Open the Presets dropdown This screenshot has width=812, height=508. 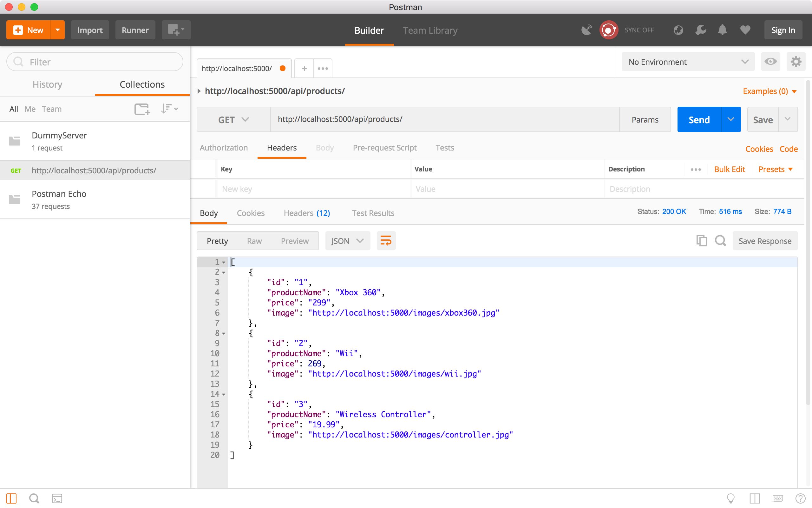776,169
